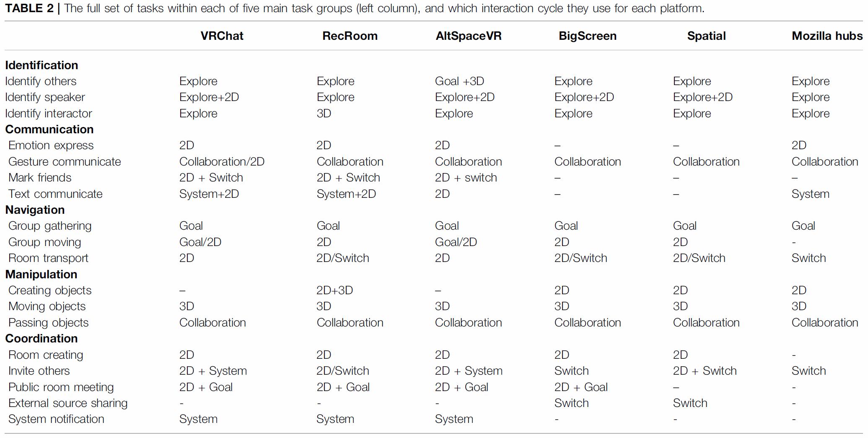868x438 pixels.
Task: Click the TABLE 2 caption label
Action: (29, 8)
